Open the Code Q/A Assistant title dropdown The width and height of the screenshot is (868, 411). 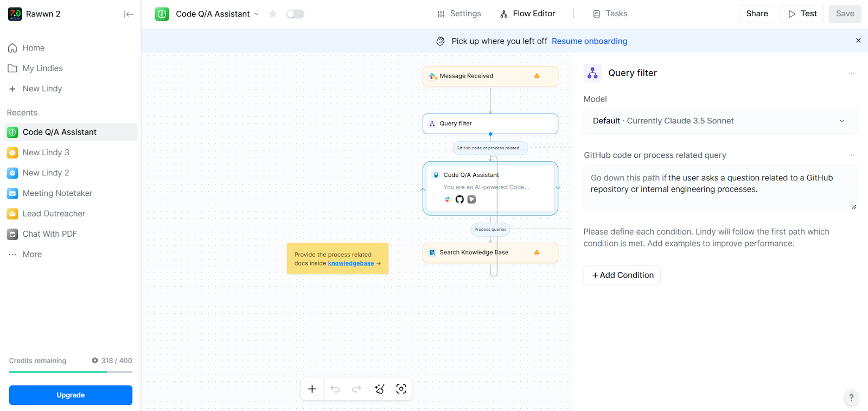point(257,14)
